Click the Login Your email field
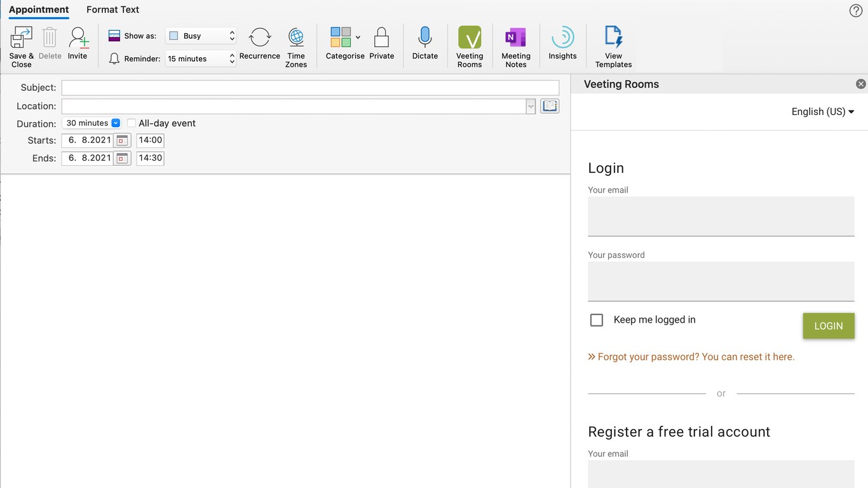This screenshot has width=868, height=488. point(721,216)
